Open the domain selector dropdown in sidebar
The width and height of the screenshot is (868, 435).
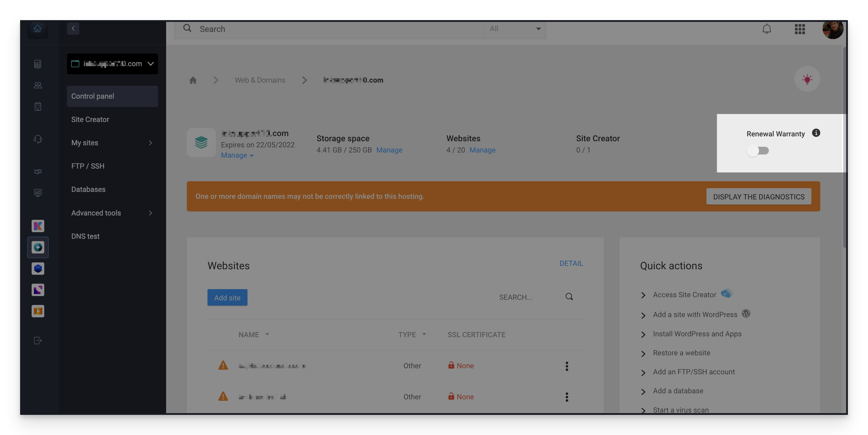[112, 64]
